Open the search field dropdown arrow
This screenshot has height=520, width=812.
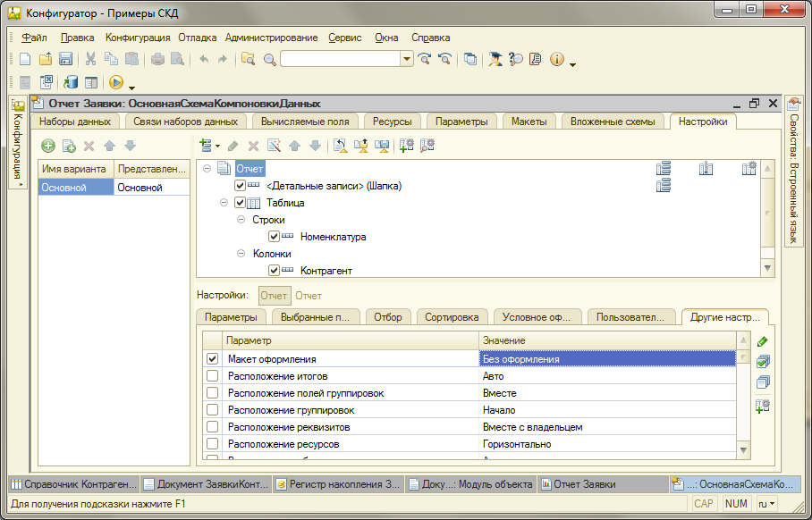[x=407, y=59]
